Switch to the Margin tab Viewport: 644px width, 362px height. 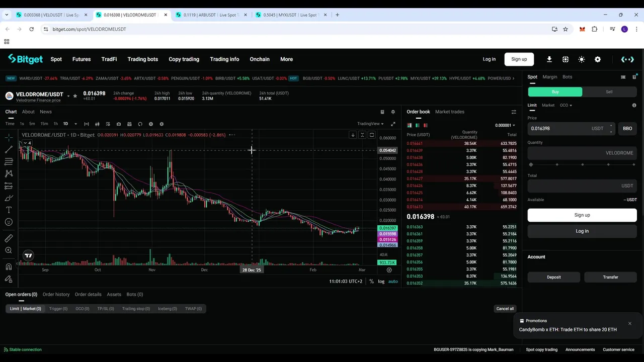(x=549, y=77)
